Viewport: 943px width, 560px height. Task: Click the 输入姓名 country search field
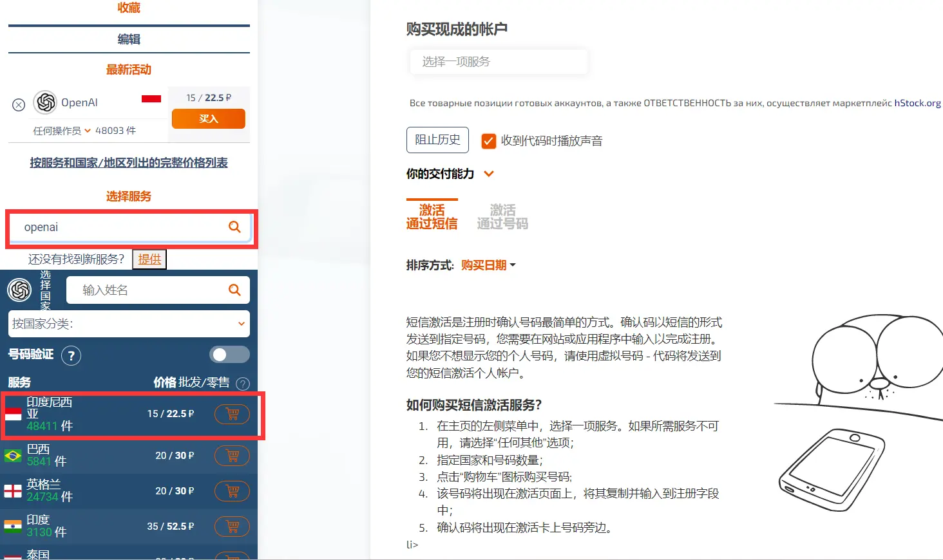click(x=158, y=290)
